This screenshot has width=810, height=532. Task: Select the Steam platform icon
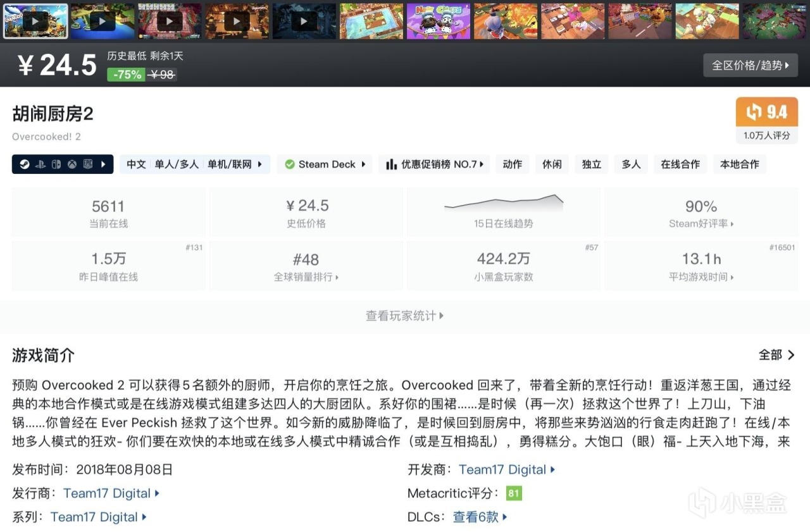[x=23, y=164]
